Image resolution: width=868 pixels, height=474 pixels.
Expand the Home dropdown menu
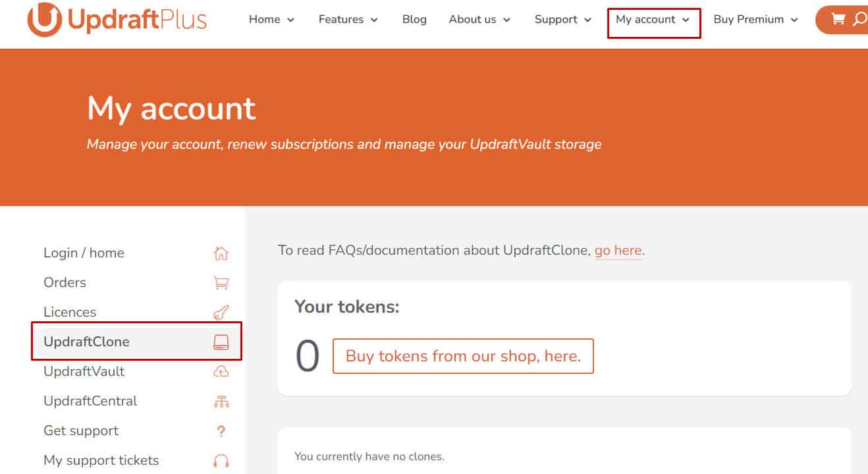click(x=271, y=20)
